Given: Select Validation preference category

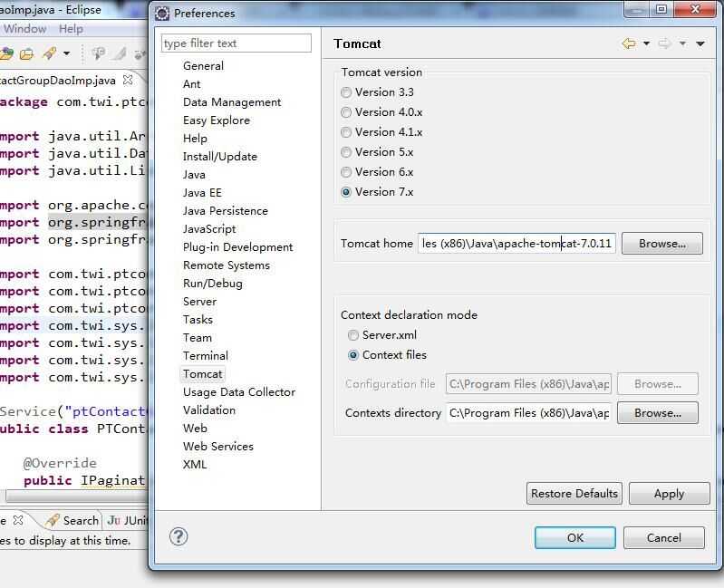Looking at the screenshot, I should click(x=209, y=410).
